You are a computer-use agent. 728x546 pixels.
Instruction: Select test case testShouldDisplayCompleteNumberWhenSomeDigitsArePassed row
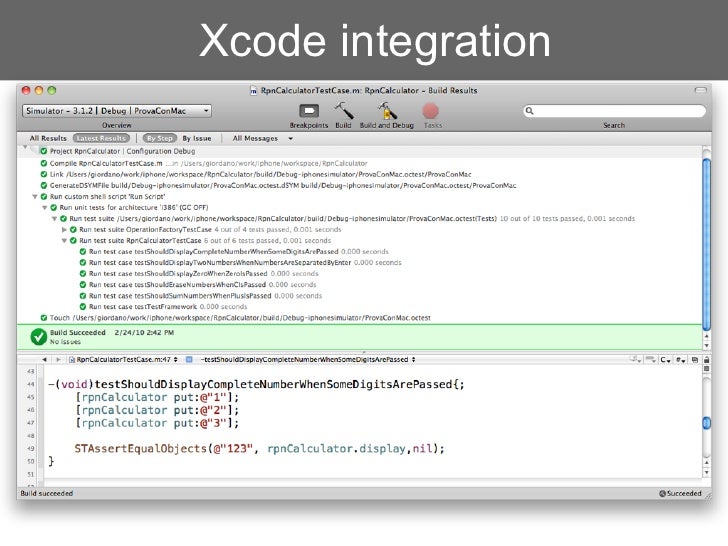[x=239, y=252]
